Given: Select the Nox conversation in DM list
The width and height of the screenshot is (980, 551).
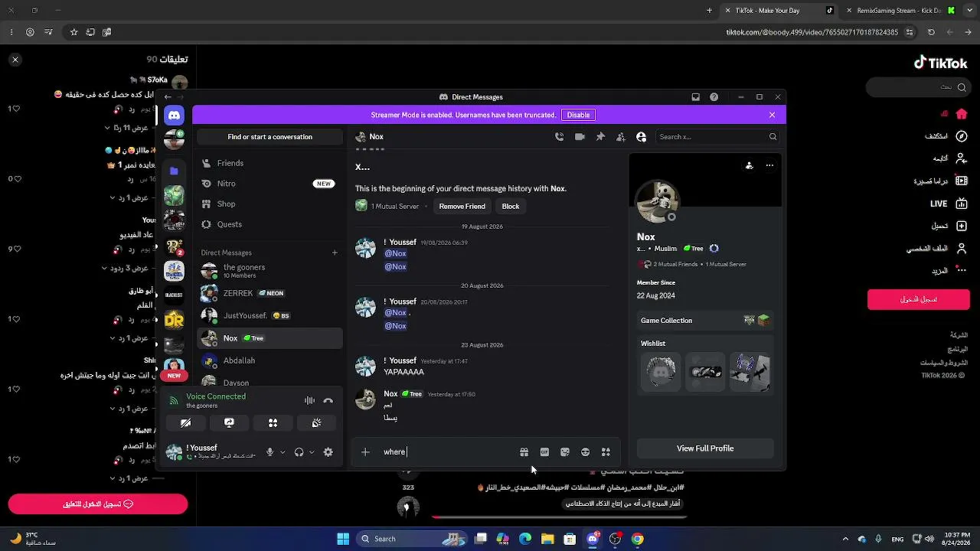Looking at the screenshot, I should point(269,338).
